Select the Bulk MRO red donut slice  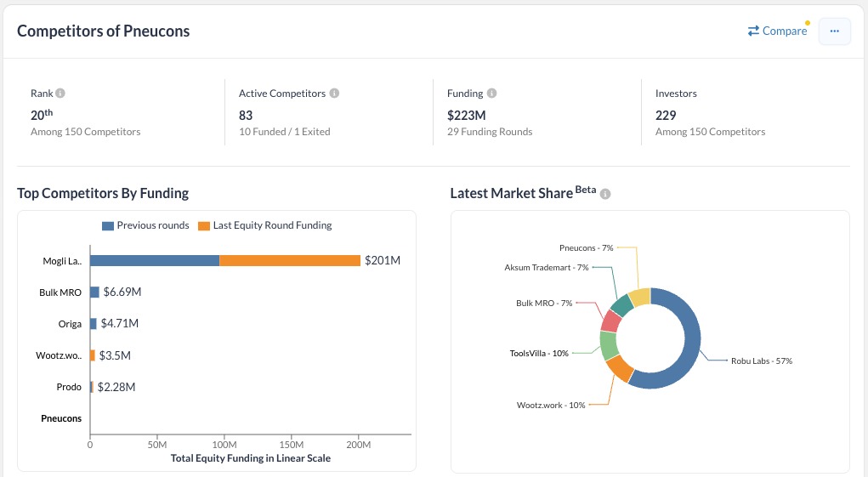[x=612, y=321]
